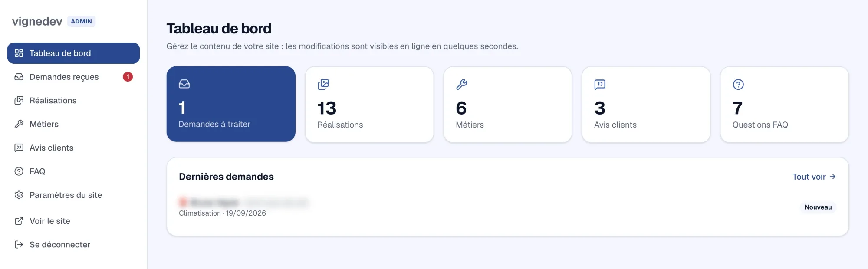
Task: Click the inbox icon on Demandes à traiter card
Action: [184, 84]
